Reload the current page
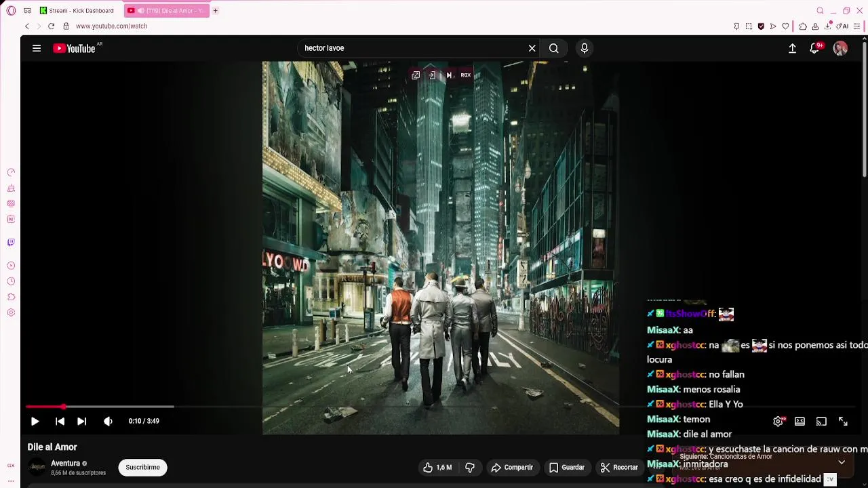The width and height of the screenshot is (868, 488). pos(51,26)
